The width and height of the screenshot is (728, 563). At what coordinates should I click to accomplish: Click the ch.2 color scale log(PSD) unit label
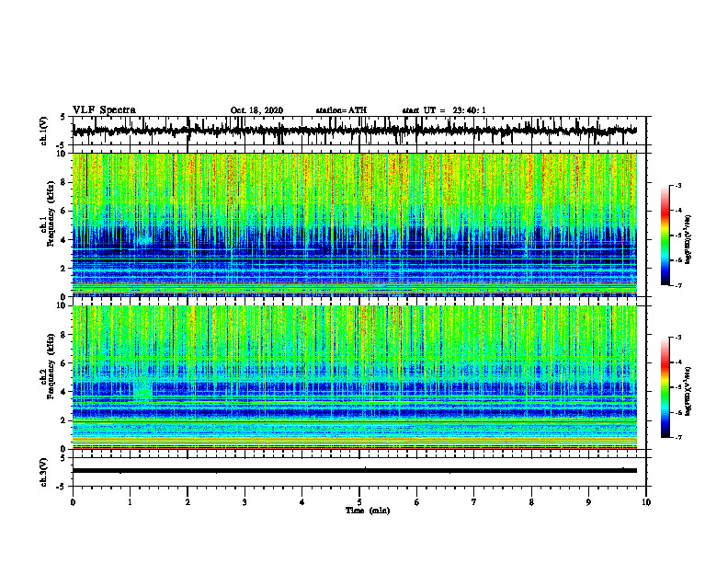coord(688,392)
